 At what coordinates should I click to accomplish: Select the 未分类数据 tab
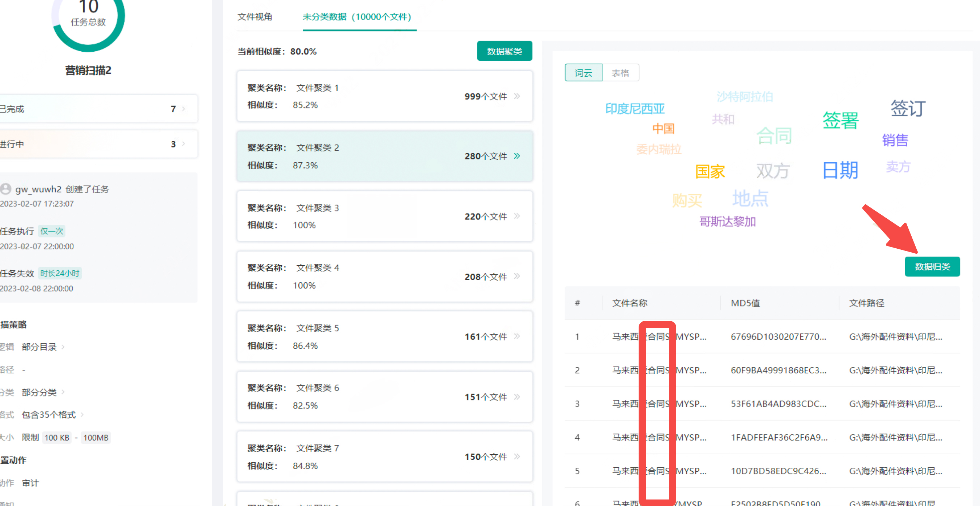357,17
